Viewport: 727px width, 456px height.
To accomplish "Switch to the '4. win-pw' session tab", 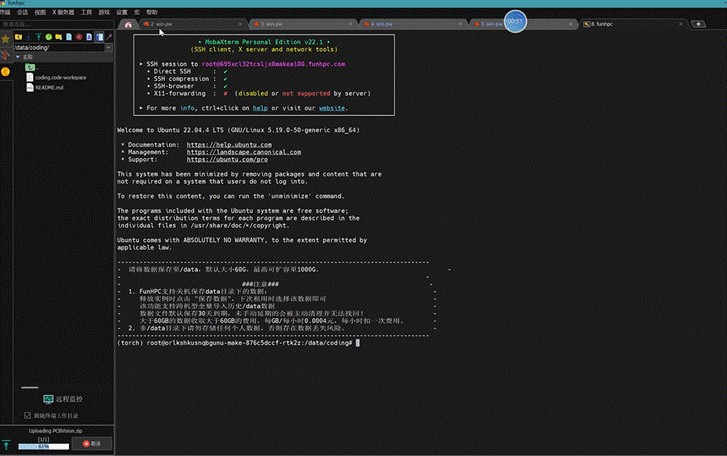I will (x=412, y=24).
